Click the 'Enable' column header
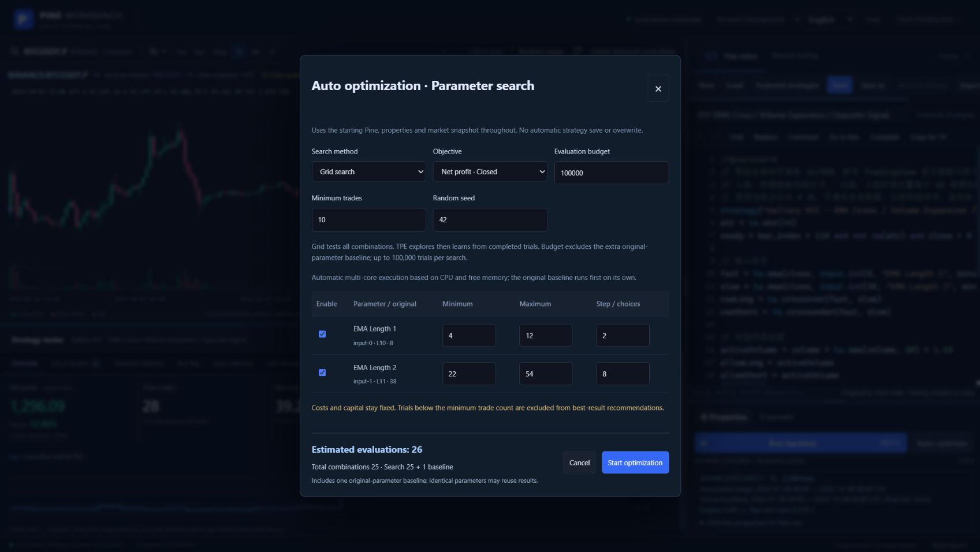 (x=327, y=304)
